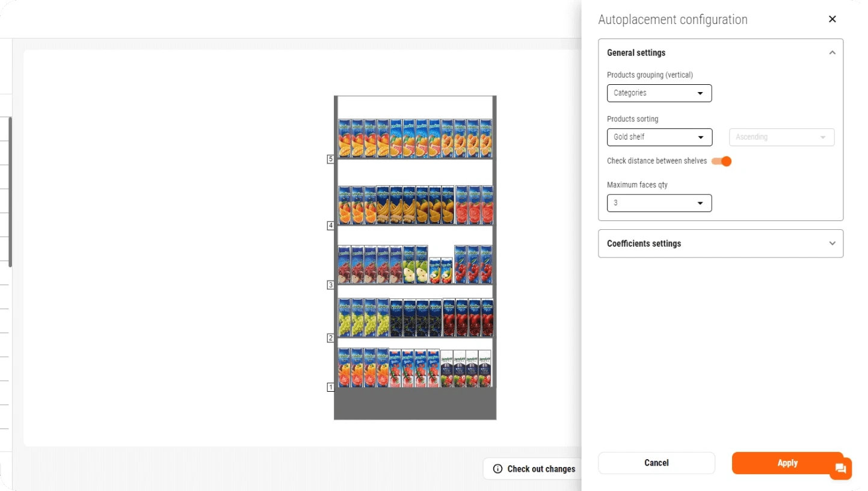This screenshot has height=491, width=868.
Task: Click the Check out changes button
Action: pos(534,469)
